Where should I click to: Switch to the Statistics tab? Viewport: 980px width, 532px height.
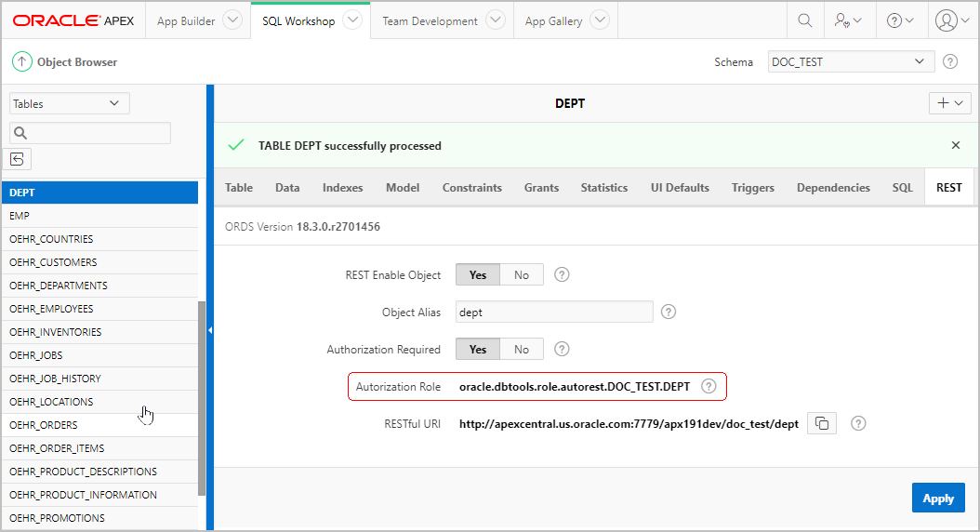point(603,188)
